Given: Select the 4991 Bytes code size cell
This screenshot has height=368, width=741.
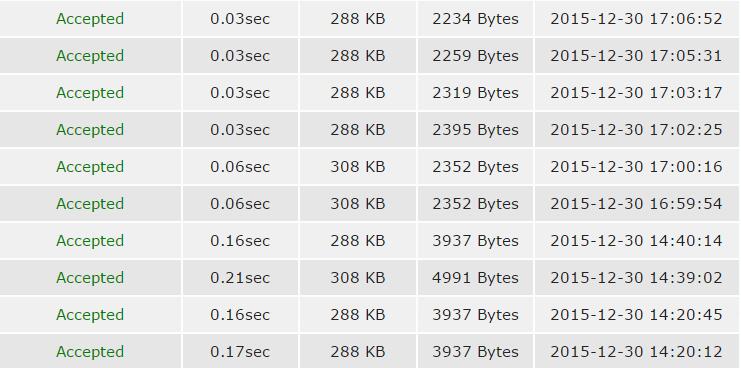Looking at the screenshot, I should coord(475,277).
